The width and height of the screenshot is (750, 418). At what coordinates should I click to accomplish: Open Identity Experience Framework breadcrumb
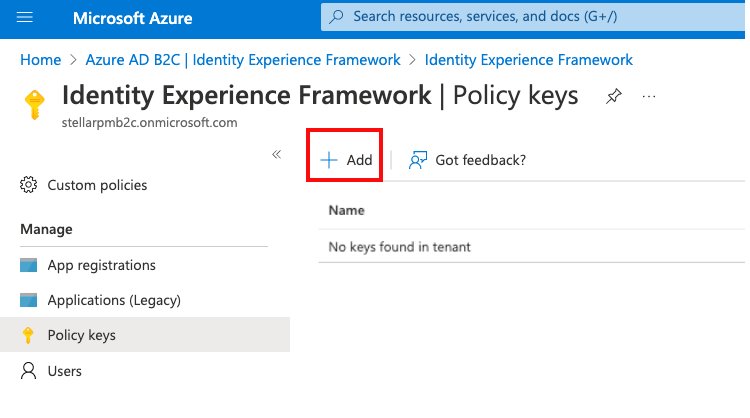point(528,60)
